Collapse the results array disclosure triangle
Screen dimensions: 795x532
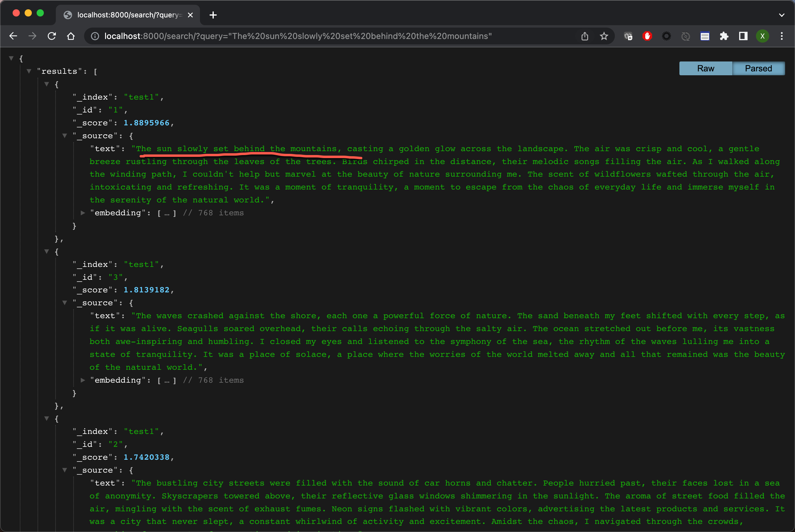pyautogui.click(x=29, y=71)
